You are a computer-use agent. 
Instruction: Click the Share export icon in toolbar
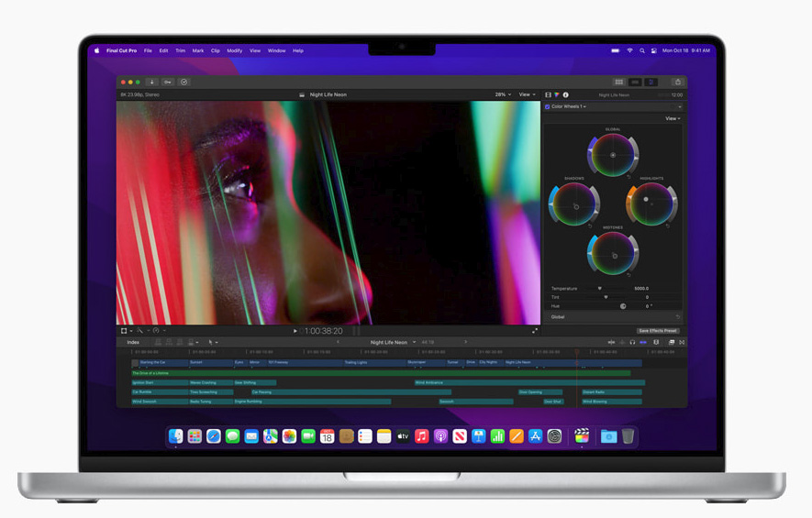(x=677, y=82)
